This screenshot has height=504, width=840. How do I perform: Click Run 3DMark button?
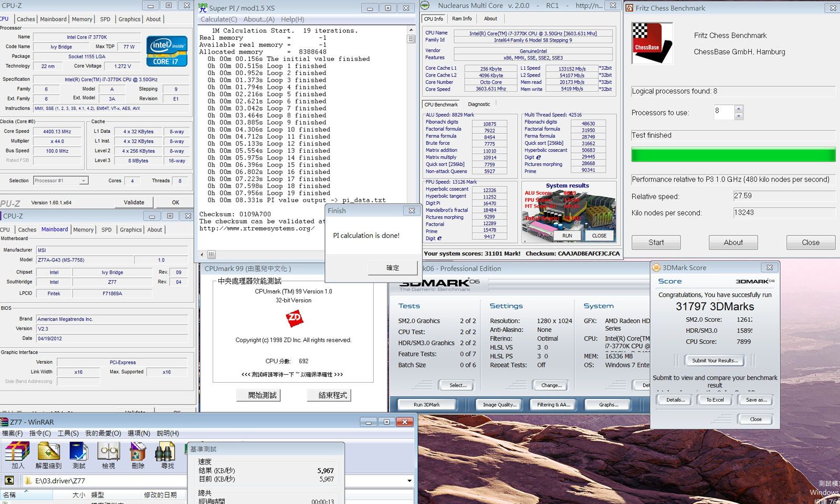(427, 405)
